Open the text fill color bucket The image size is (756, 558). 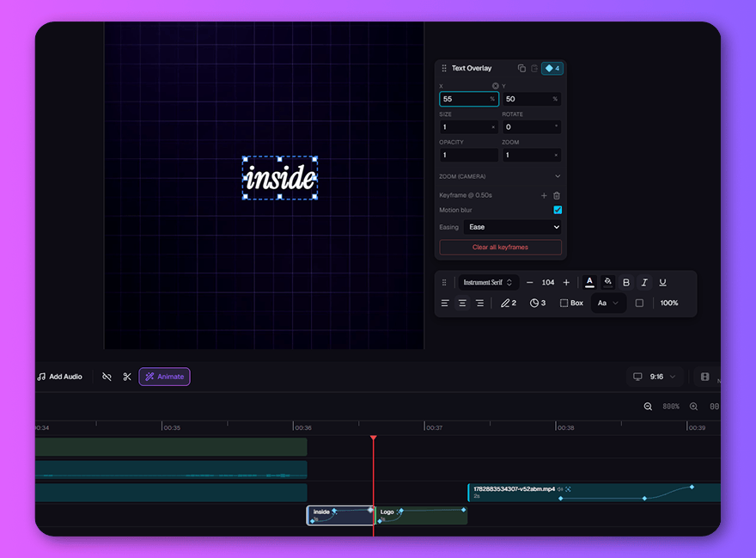tap(608, 282)
